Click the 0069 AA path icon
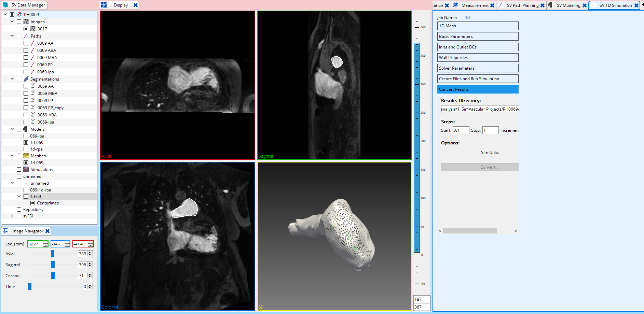Viewport: 644px width, 314px height. [32, 43]
